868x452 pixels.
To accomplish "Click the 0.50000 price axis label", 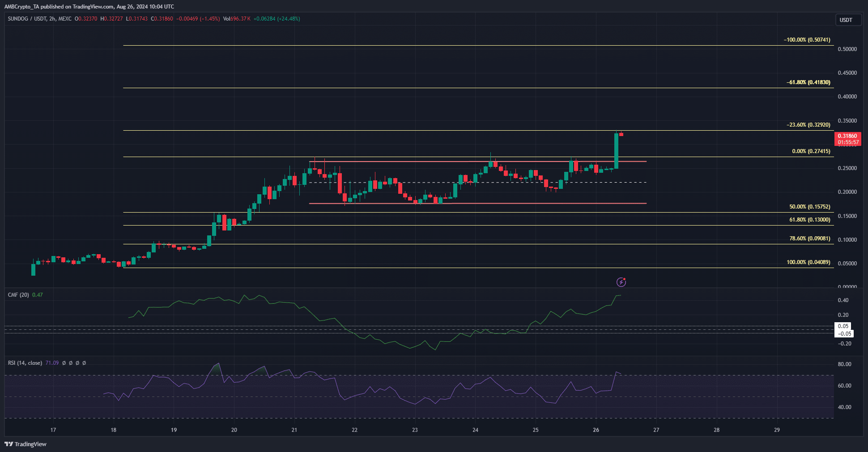I will pos(847,49).
